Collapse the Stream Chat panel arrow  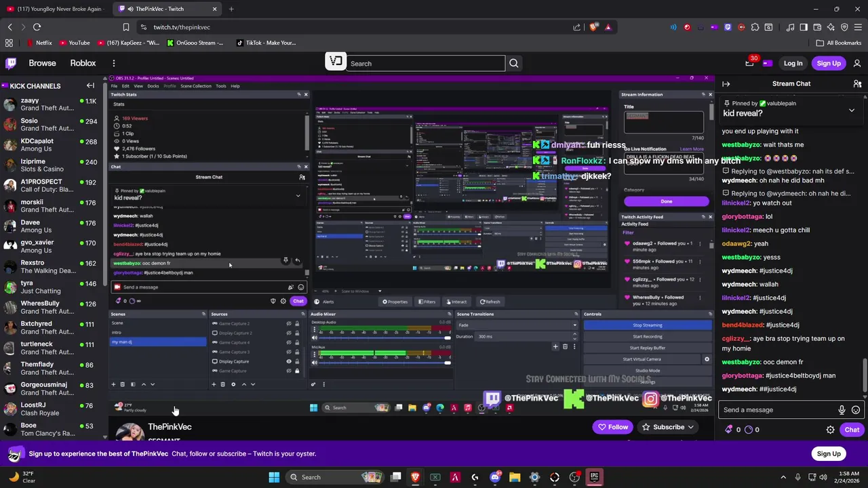pyautogui.click(x=726, y=83)
